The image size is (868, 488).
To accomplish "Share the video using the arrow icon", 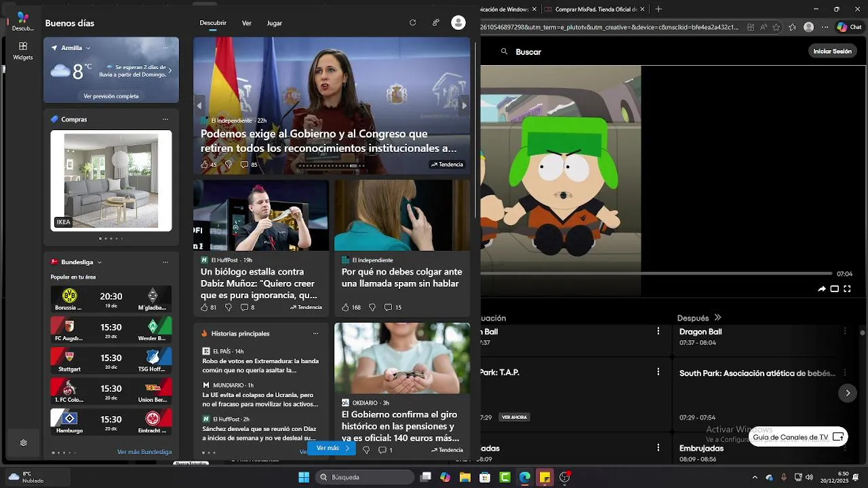I will (822, 289).
